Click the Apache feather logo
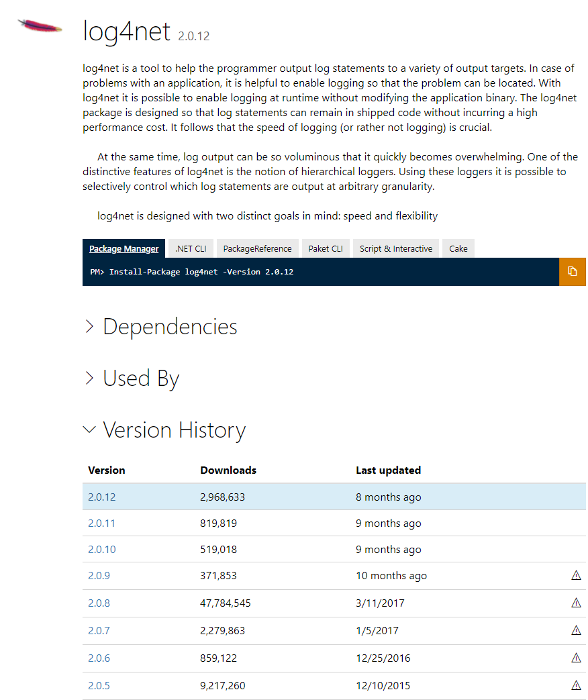The image size is (588, 700). point(39,27)
